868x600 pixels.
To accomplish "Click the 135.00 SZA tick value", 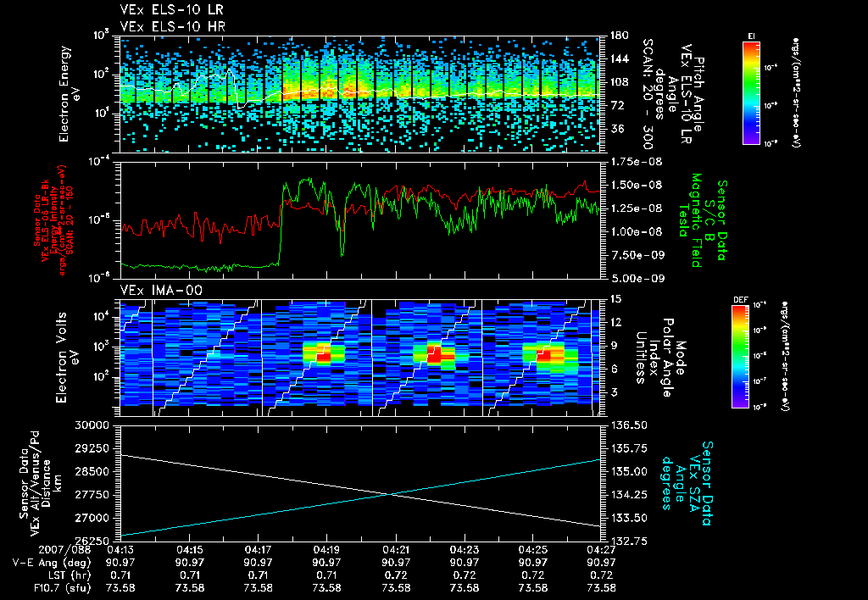I will (629, 471).
